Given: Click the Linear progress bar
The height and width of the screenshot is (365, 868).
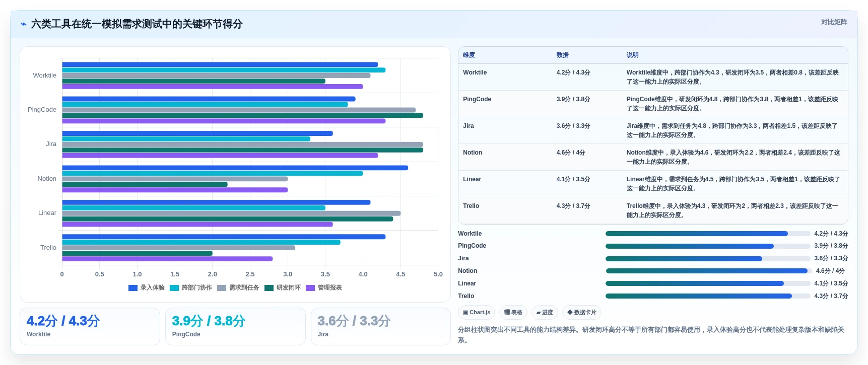Looking at the screenshot, I should (708, 283).
